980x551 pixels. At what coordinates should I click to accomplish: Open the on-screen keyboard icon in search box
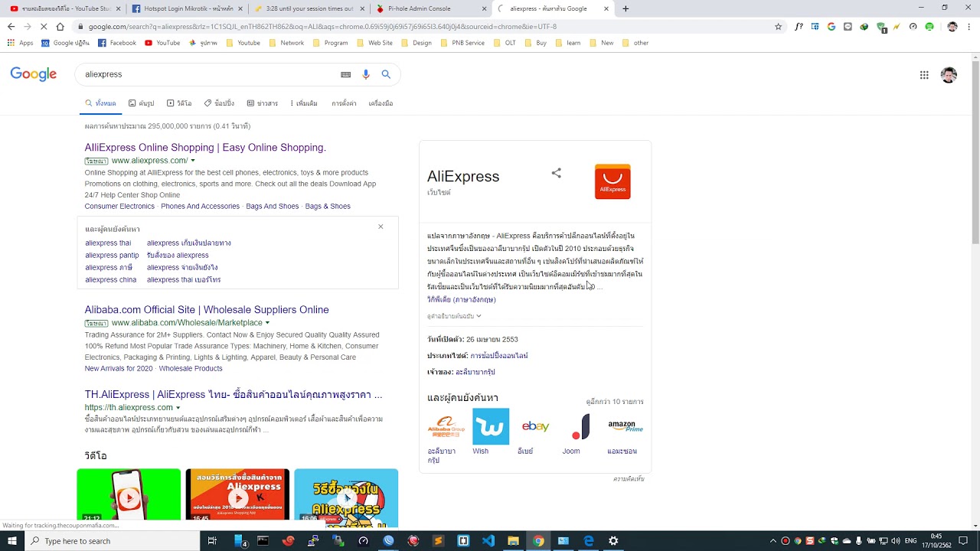(x=345, y=74)
